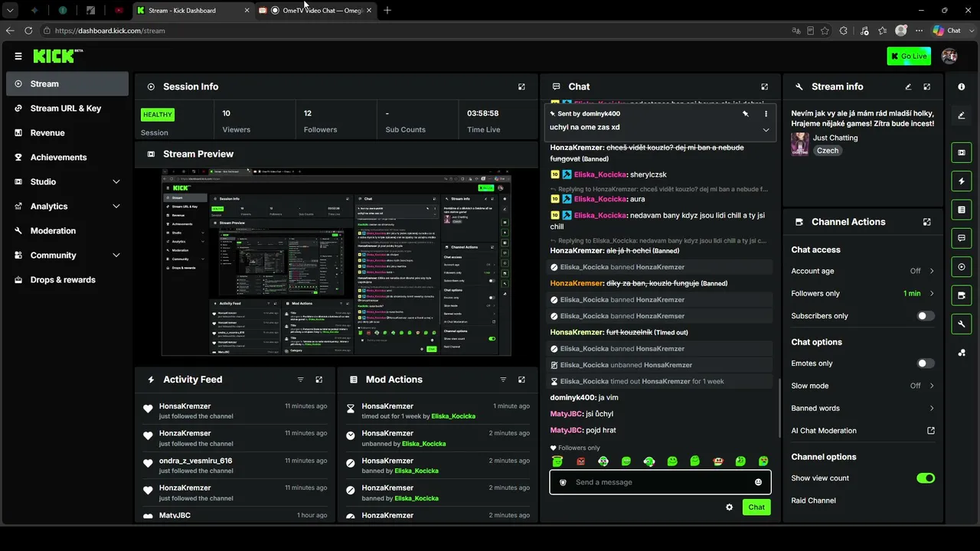
Task: Open Drops & rewards page
Action: pos(67,280)
